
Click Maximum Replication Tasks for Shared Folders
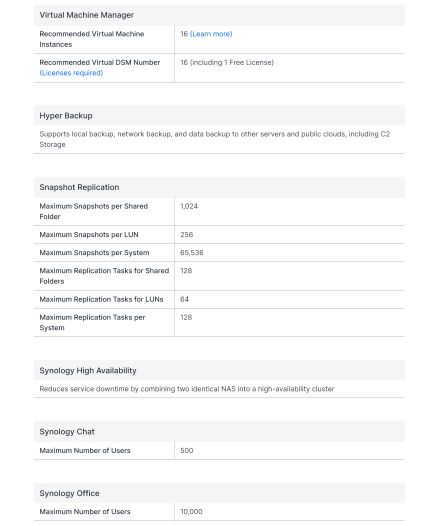click(104, 276)
